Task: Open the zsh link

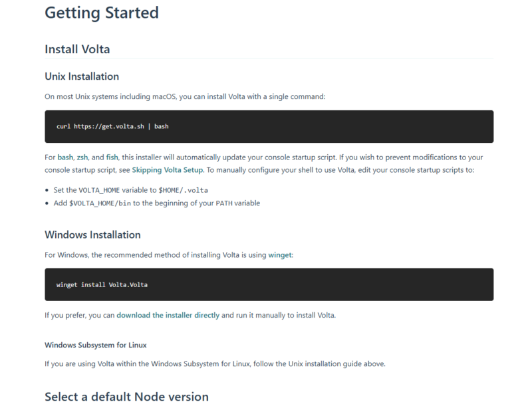Action: coord(82,157)
